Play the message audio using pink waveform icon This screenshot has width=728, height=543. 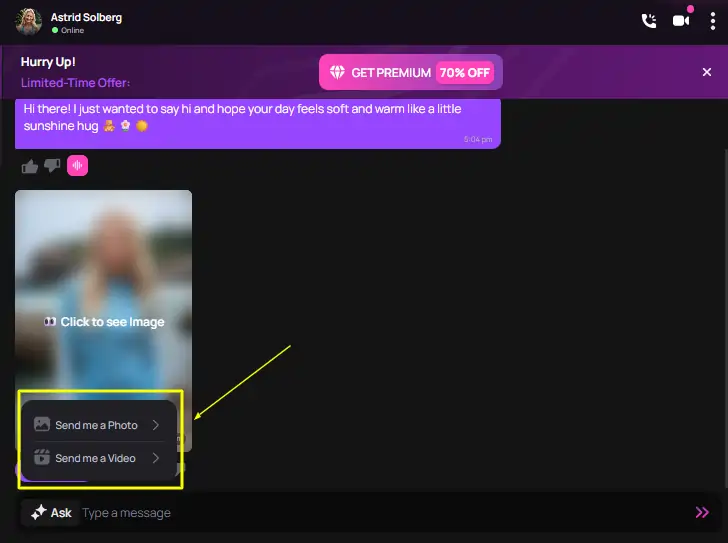(x=78, y=166)
